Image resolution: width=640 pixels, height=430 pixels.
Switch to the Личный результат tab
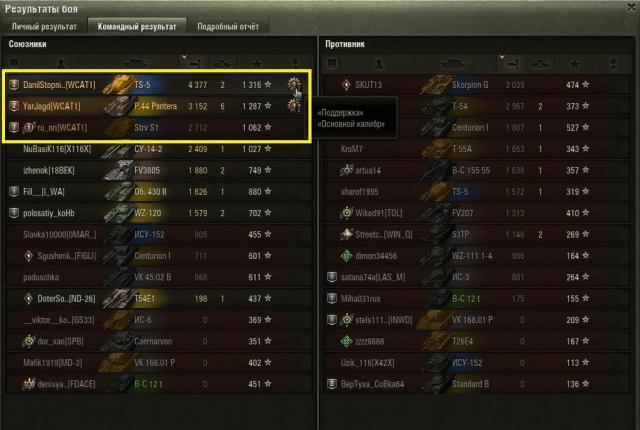click(44, 27)
